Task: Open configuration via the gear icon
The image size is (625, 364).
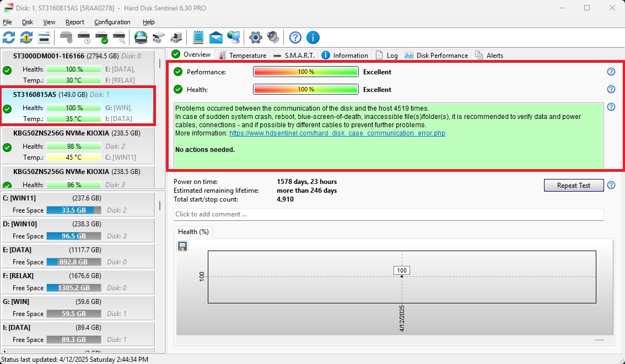Action: (255, 37)
